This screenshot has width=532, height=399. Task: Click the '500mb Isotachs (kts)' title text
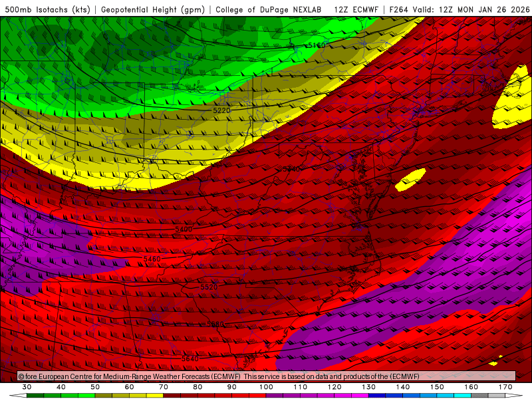point(48,10)
